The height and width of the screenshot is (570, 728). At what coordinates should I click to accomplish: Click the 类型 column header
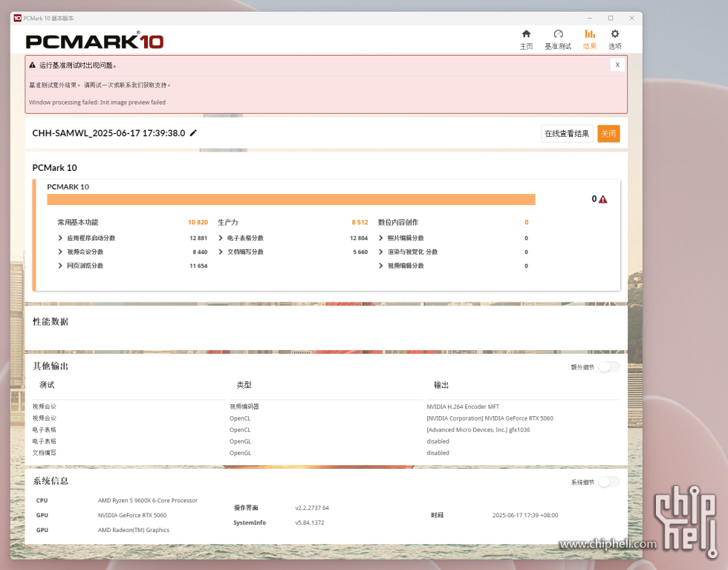244,385
